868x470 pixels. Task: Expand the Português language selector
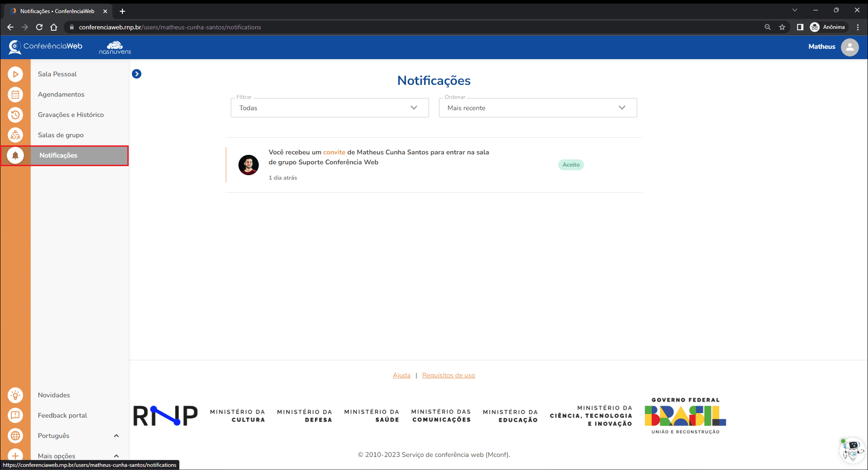116,436
